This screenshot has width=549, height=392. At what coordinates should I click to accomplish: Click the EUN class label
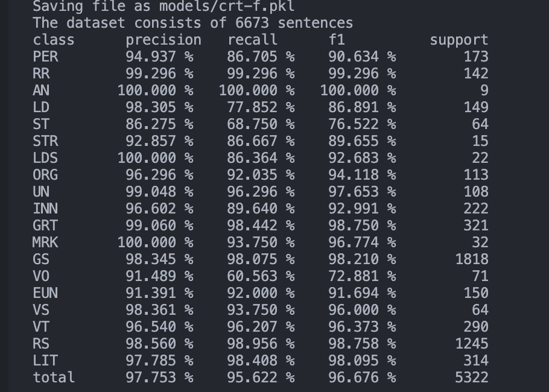coord(45,293)
